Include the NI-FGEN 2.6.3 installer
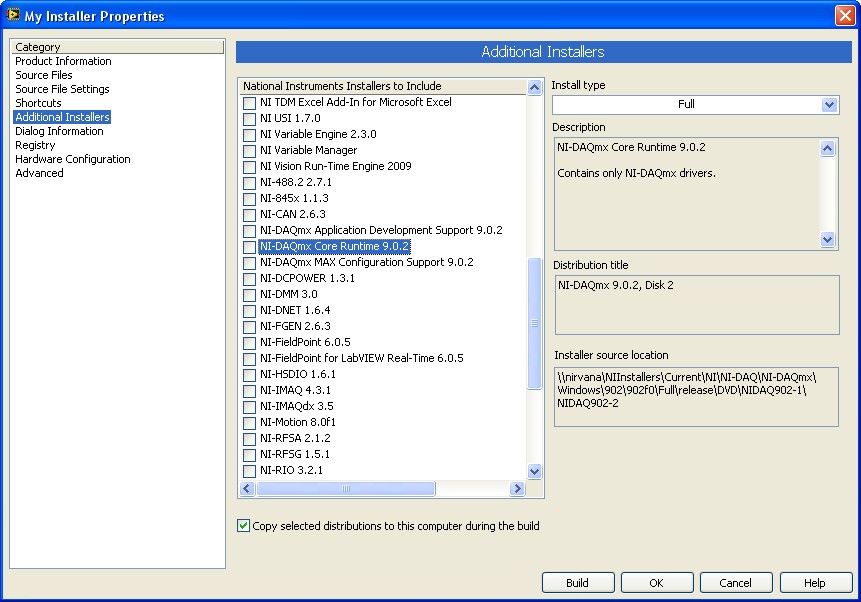This screenshot has width=861, height=602. click(249, 326)
